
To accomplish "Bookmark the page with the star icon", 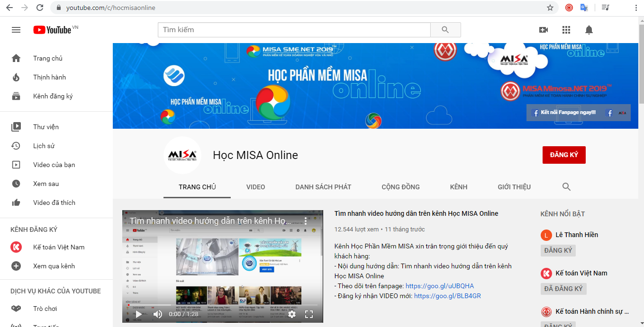I will [550, 8].
